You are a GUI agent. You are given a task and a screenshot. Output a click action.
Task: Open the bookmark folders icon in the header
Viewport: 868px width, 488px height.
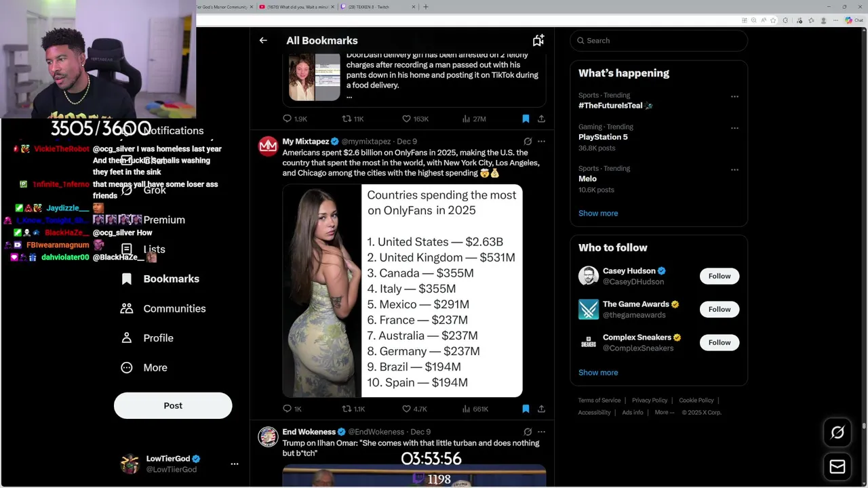click(538, 41)
